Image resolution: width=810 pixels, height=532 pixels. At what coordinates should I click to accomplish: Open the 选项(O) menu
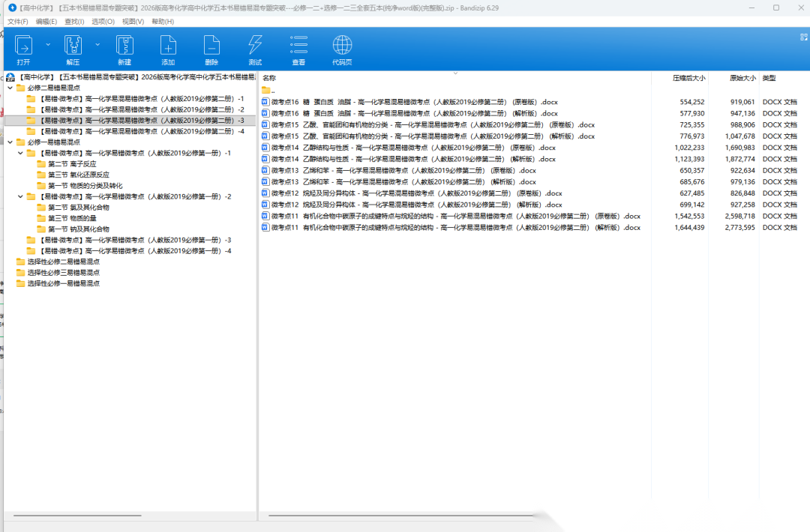[x=103, y=22]
